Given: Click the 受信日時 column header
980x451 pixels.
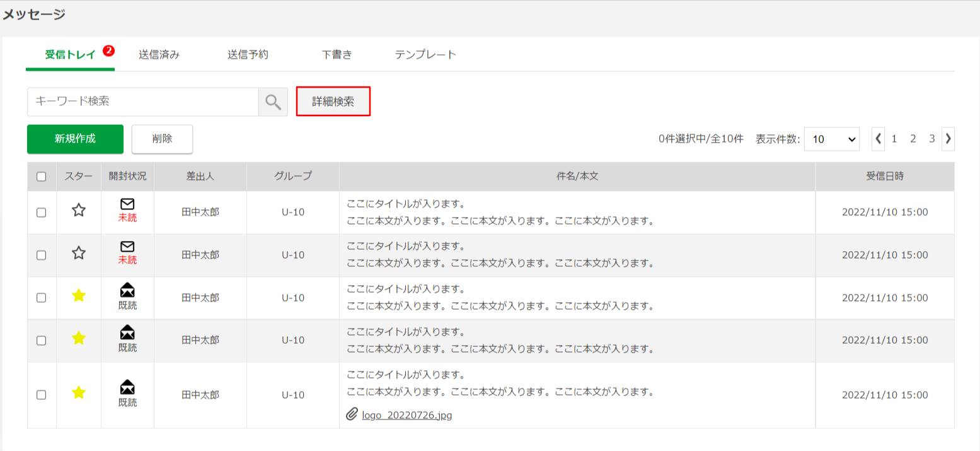Looking at the screenshot, I should 885,177.
